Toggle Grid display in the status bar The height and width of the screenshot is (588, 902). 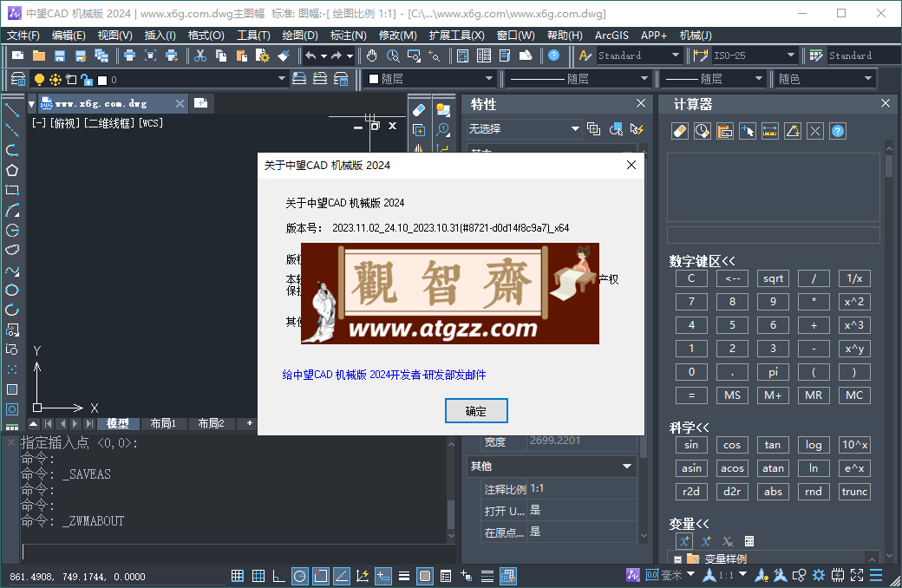[x=258, y=576]
